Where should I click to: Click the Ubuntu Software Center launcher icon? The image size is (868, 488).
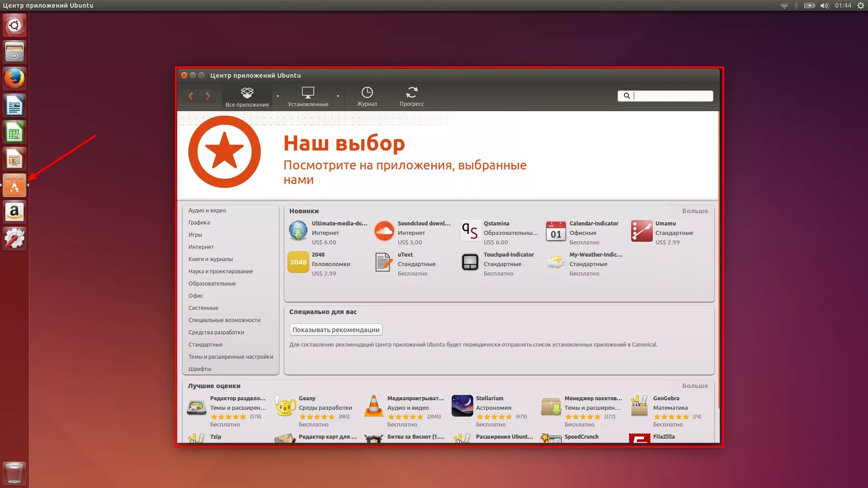tap(14, 185)
